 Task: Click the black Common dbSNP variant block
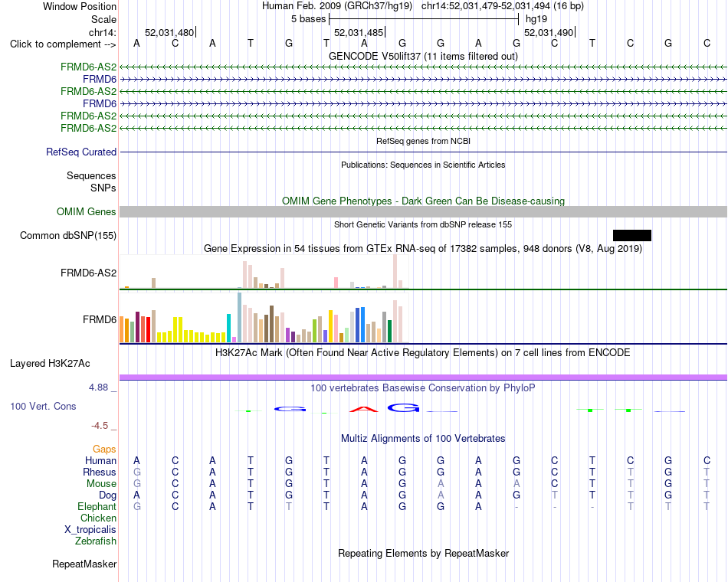632,235
